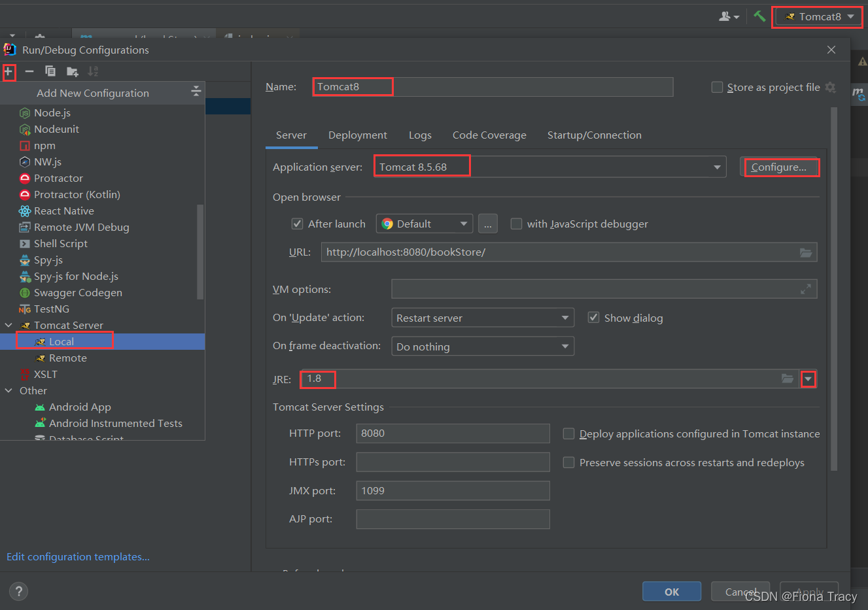Open the JRE dropdown arrow
This screenshot has height=610, width=868.
coord(808,379)
